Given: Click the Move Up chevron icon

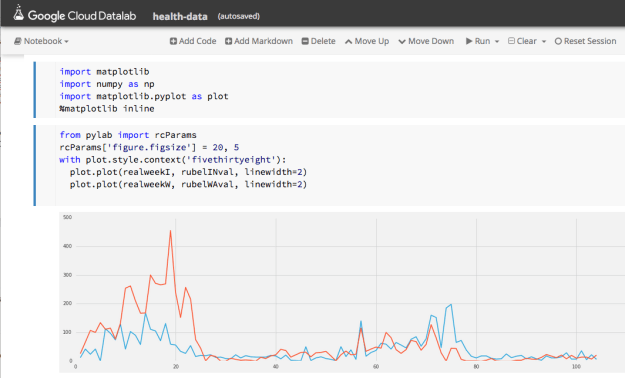Looking at the screenshot, I should point(348,41).
